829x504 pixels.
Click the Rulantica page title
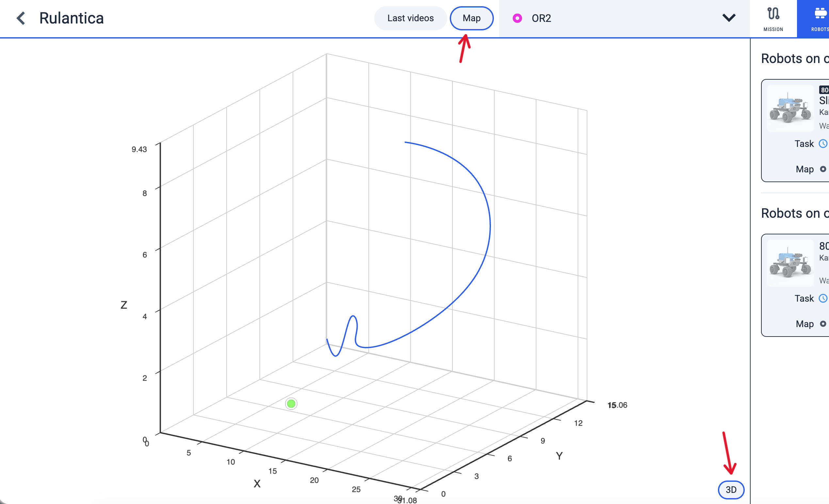71,18
